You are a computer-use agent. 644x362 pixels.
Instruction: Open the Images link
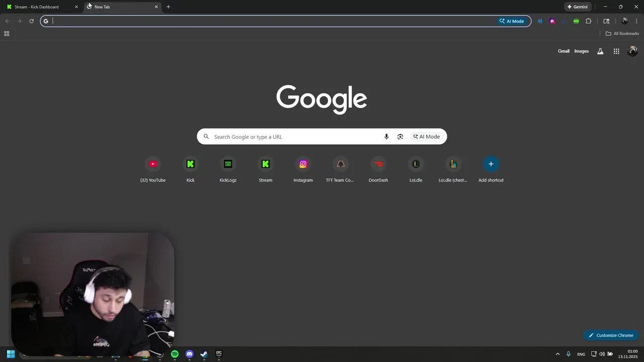(582, 51)
